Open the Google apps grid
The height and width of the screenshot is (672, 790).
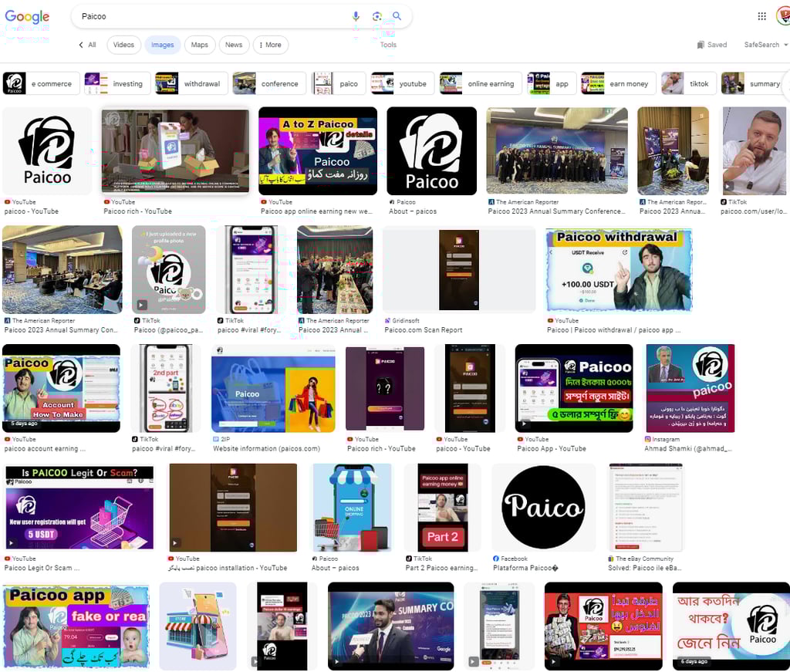pyautogui.click(x=761, y=16)
